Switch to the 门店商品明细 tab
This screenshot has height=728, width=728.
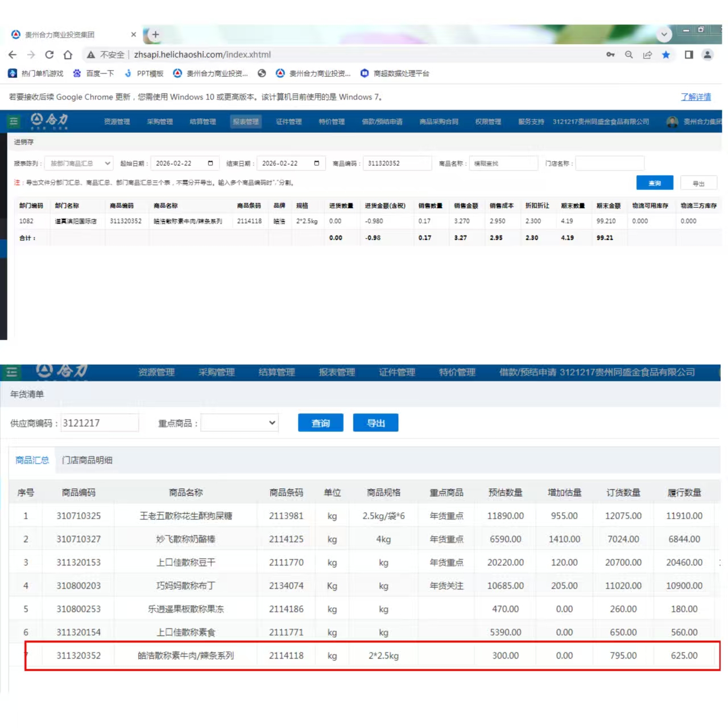[x=87, y=460]
